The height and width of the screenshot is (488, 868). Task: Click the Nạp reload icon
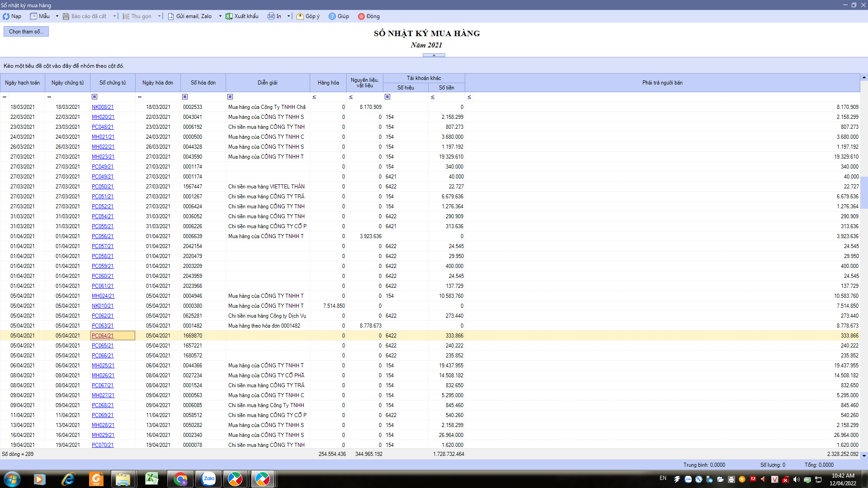(x=6, y=16)
